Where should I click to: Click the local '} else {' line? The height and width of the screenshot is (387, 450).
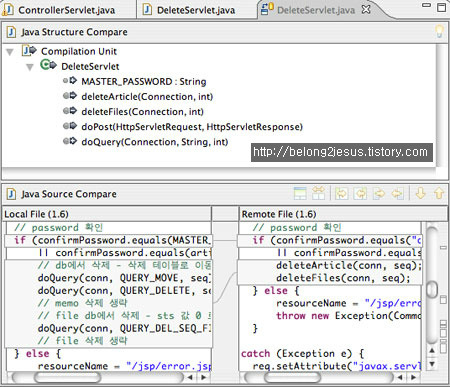point(37,353)
